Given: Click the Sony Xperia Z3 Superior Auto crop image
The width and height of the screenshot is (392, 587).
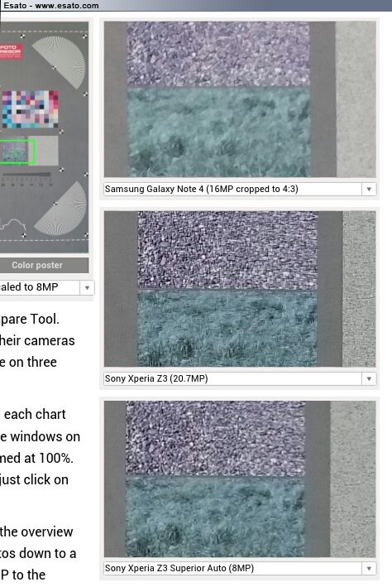Looking at the screenshot, I should point(240,479).
